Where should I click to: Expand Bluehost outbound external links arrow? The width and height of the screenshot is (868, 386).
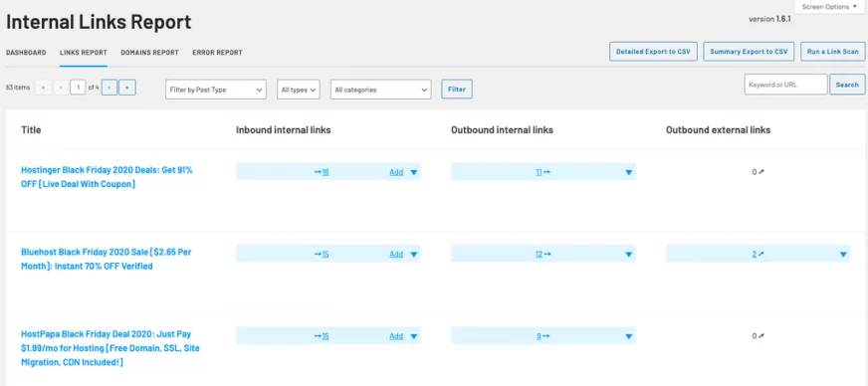click(x=843, y=255)
